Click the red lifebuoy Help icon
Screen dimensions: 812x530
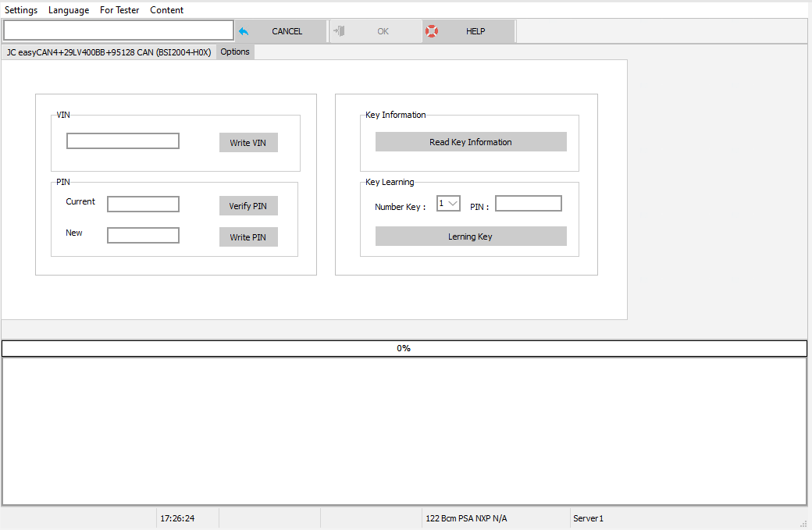tap(432, 31)
